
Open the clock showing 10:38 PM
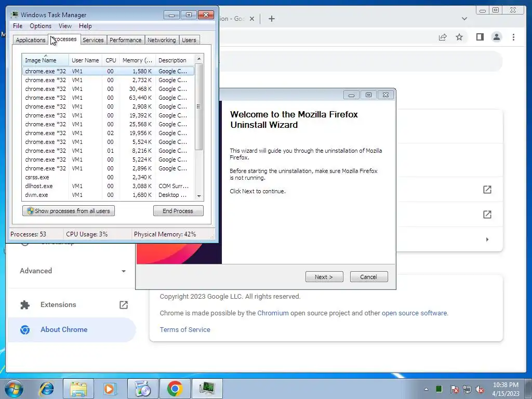point(506,389)
